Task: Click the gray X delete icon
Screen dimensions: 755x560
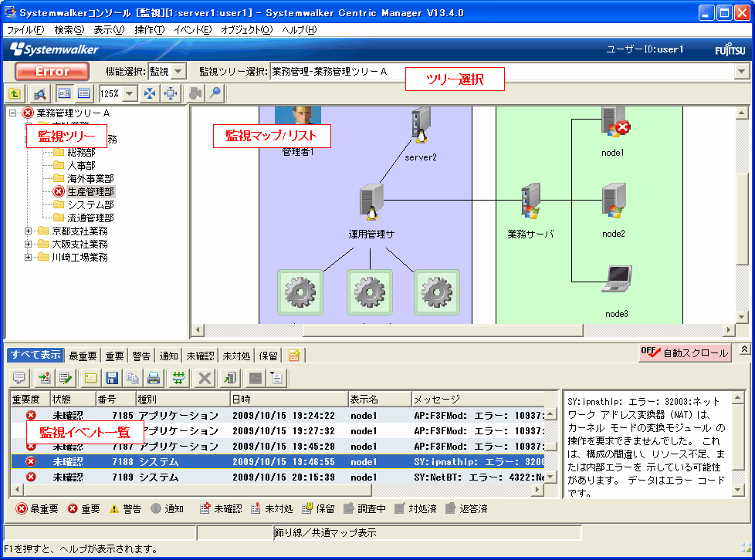Action: (x=205, y=378)
